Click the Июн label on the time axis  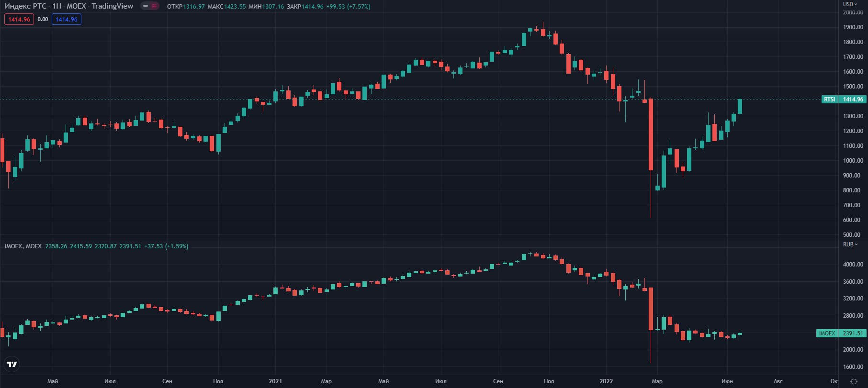click(727, 381)
